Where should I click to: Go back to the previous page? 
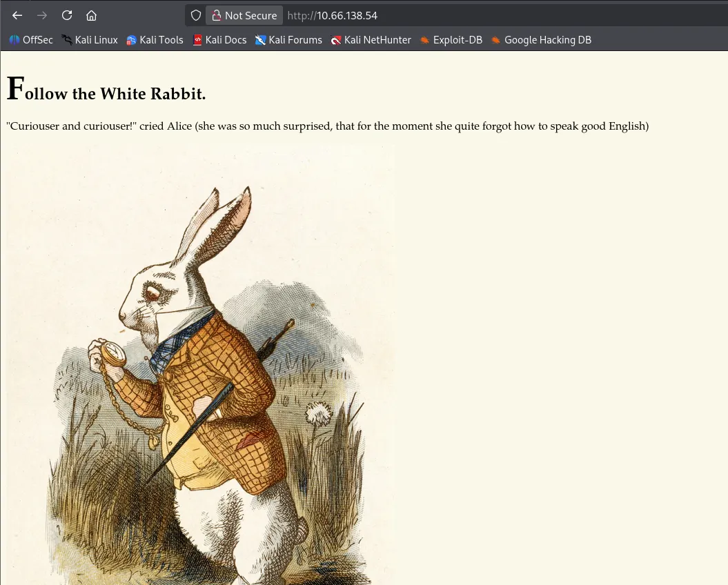click(x=17, y=15)
